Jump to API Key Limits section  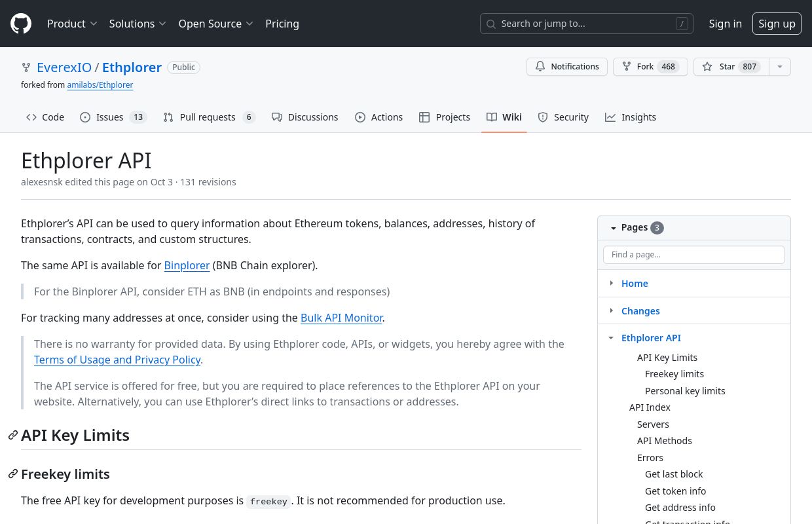pyautogui.click(x=667, y=358)
